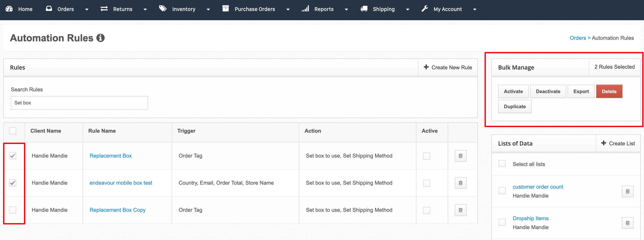Toggle Active checkbox for endeavour mobile box test
The width and height of the screenshot is (644, 240).
(x=427, y=183)
